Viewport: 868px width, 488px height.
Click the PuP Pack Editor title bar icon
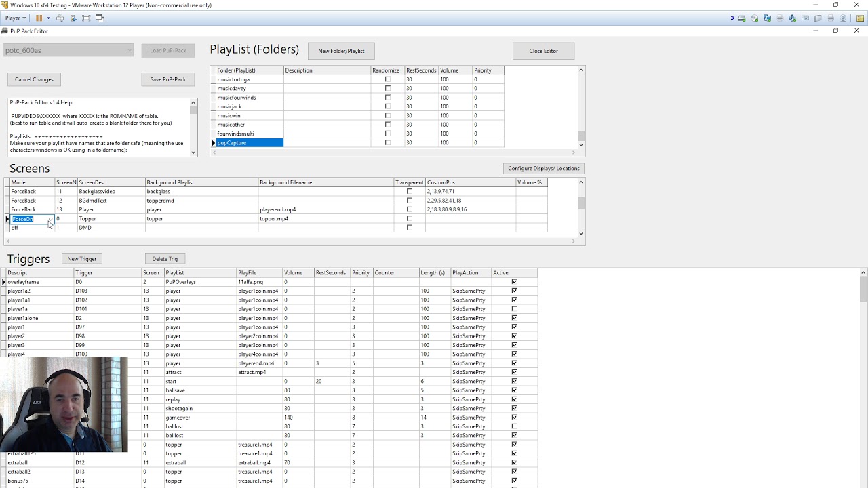(x=5, y=30)
